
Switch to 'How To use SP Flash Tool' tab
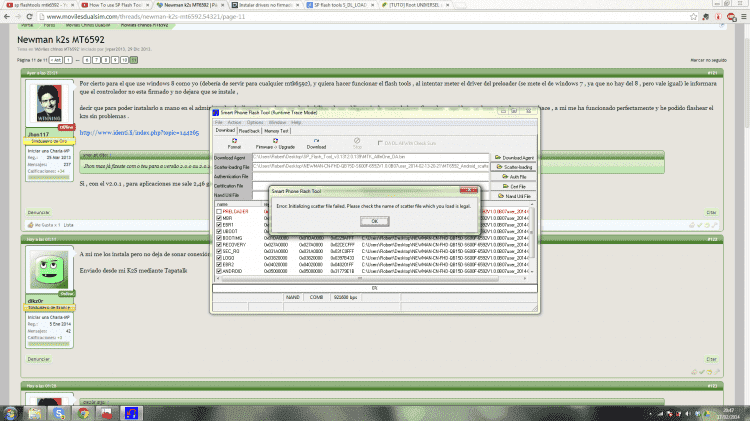click(115, 5)
